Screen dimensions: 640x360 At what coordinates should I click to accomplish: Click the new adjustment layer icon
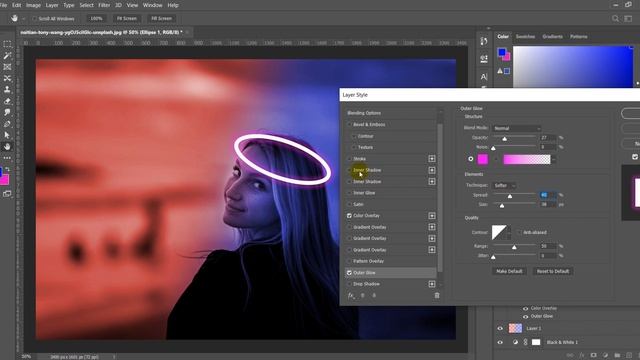pos(605,356)
